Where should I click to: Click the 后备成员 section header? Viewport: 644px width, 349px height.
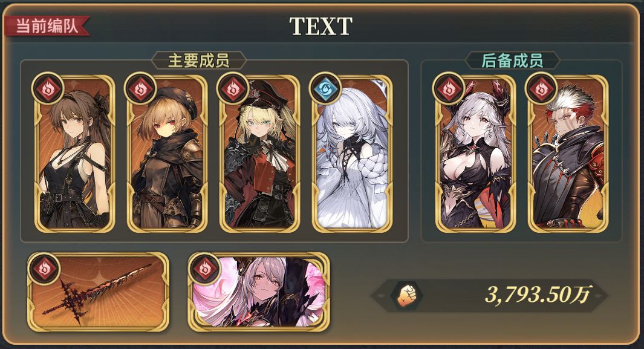click(512, 60)
